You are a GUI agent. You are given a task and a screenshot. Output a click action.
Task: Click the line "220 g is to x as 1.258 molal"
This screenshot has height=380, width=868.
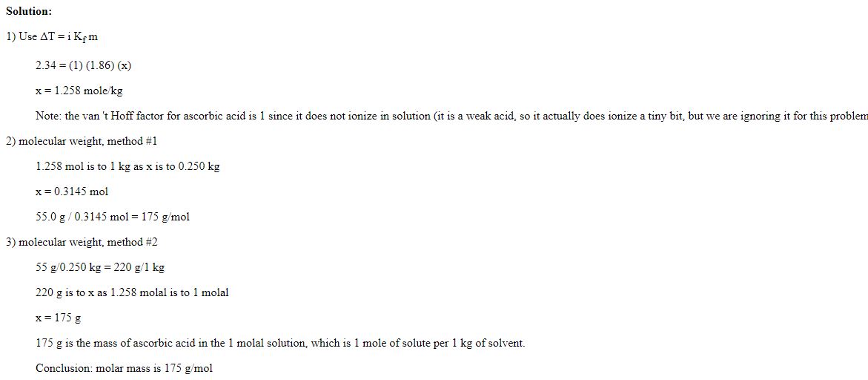click(104, 292)
